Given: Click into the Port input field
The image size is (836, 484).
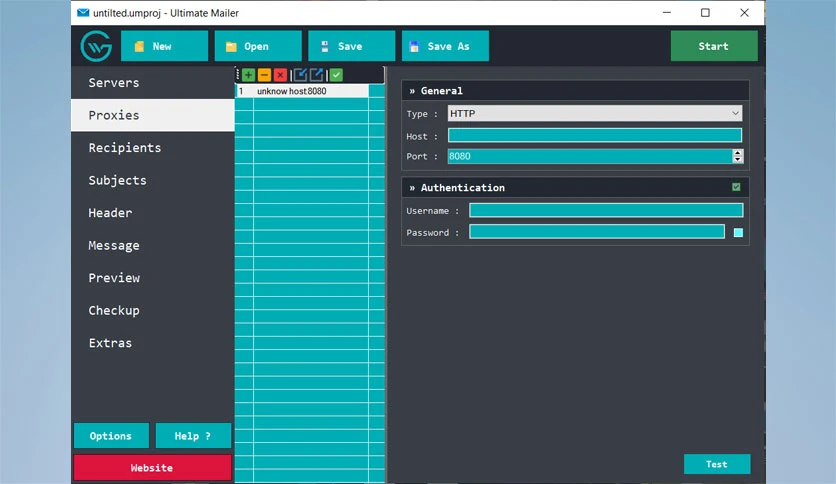Looking at the screenshot, I should (590, 156).
